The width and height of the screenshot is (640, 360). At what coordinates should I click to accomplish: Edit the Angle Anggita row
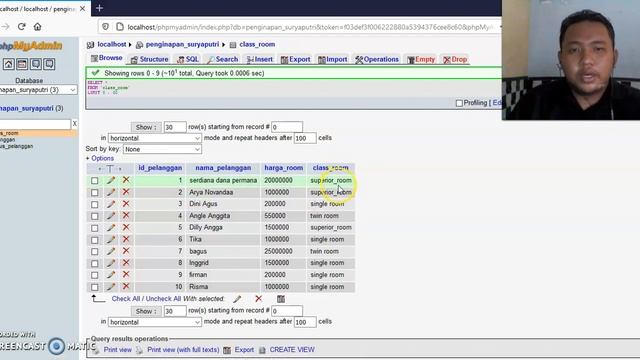[x=111, y=216]
